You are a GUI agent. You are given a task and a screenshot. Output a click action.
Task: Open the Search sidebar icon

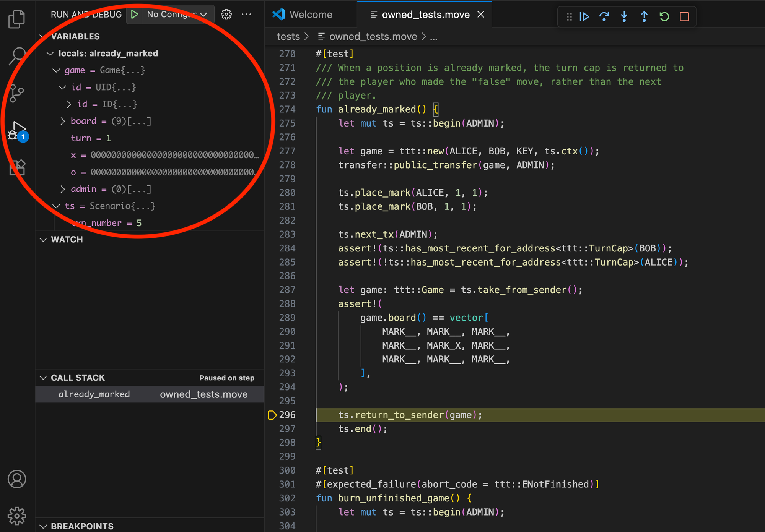pos(17,56)
